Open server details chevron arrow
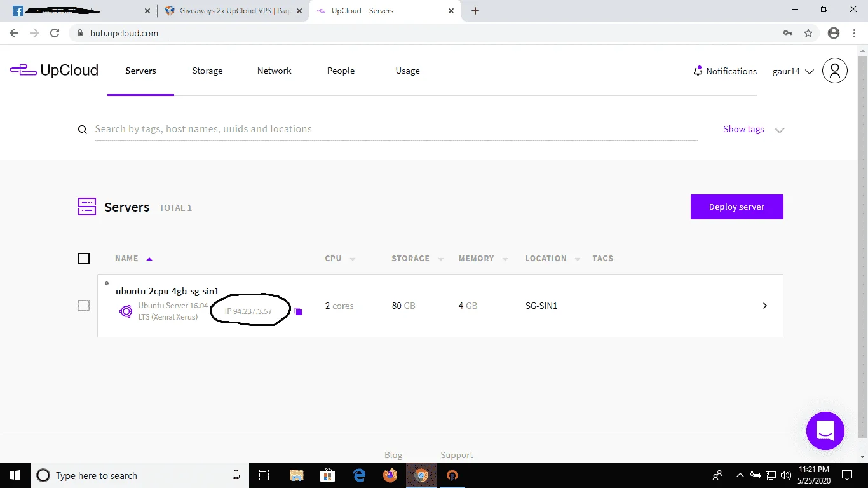The image size is (868, 488). tap(764, 306)
